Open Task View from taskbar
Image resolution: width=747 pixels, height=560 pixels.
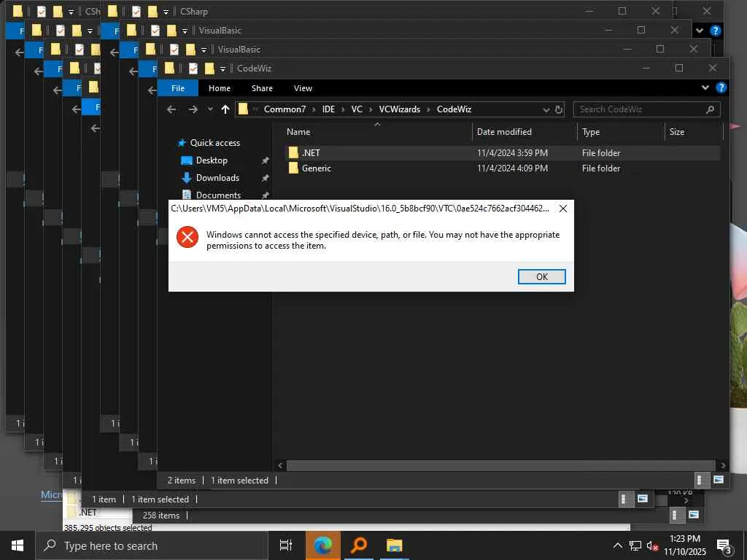click(x=286, y=545)
